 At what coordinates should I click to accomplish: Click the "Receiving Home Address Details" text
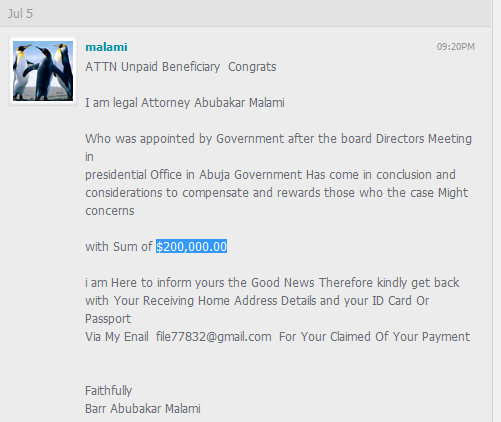230,301
